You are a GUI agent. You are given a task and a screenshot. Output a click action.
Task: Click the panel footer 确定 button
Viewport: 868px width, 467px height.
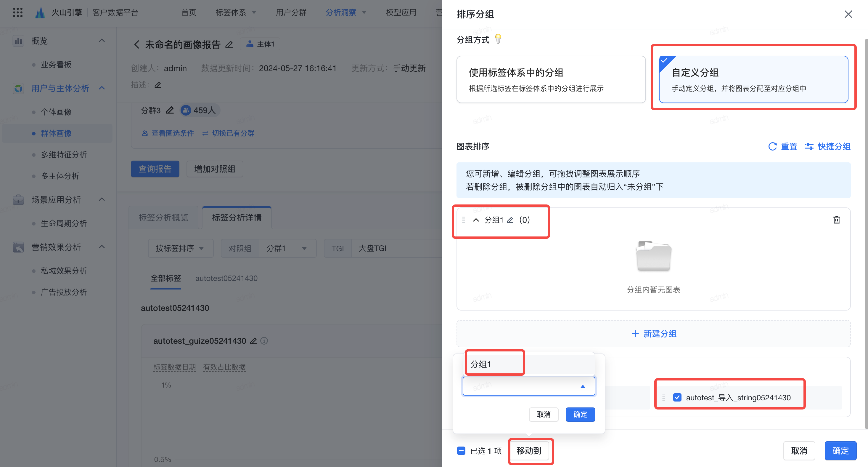[840, 451]
